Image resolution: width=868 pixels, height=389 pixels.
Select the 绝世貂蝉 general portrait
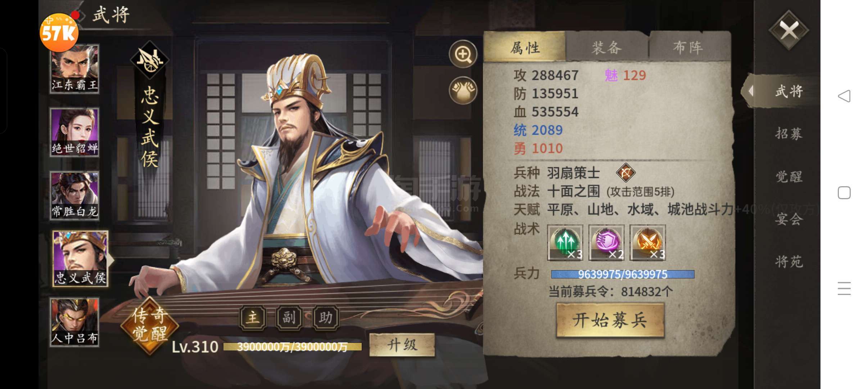[x=74, y=132]
